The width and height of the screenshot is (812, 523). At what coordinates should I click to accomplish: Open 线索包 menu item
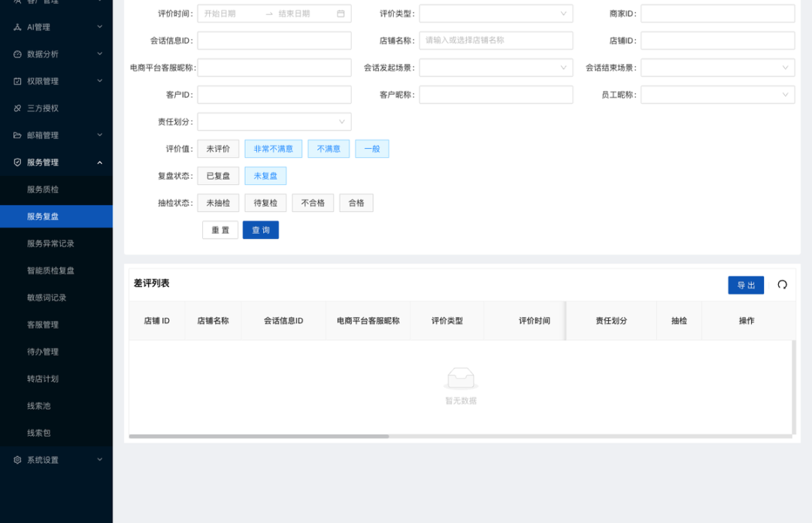pos(56,433)
